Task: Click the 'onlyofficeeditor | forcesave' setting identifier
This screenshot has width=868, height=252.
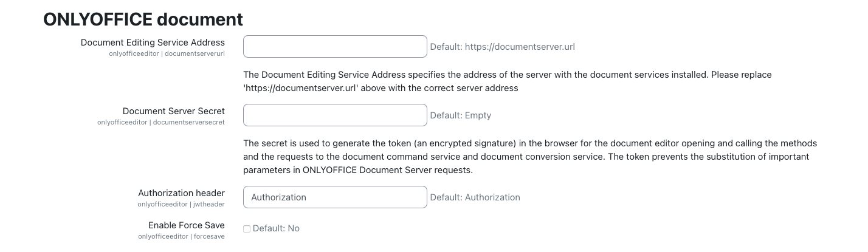Action: pyautogui.click(x=181, y=236)
